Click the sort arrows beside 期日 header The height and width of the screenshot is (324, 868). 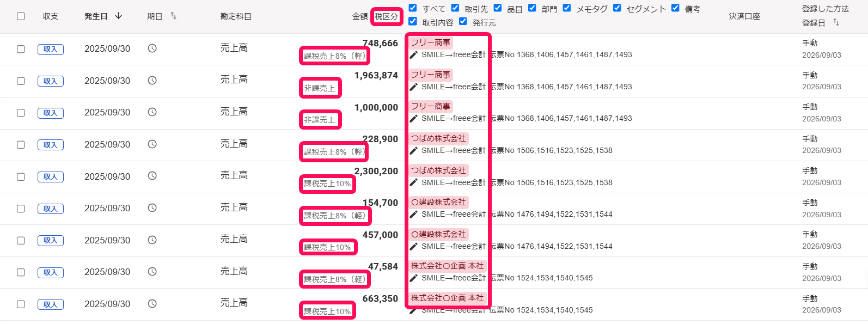pyautogui.click(x=173, y=16)
